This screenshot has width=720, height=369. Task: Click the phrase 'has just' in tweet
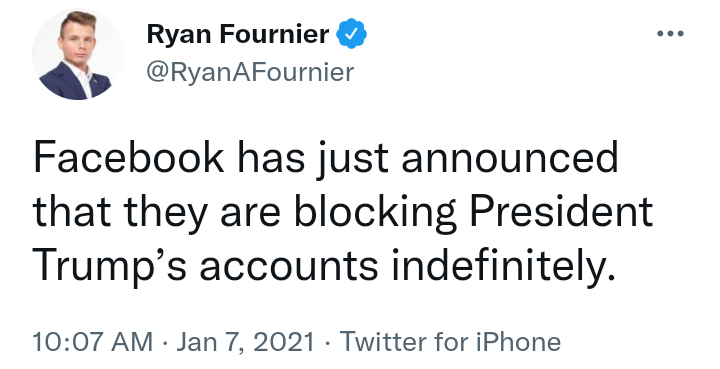click(x=313, y=158)
